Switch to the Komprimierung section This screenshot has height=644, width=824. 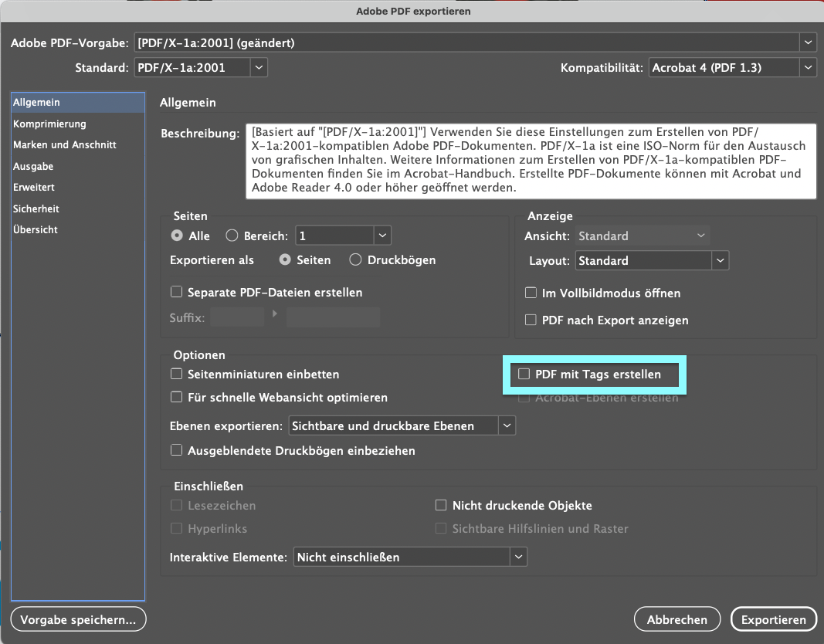[x=78, y=124]
